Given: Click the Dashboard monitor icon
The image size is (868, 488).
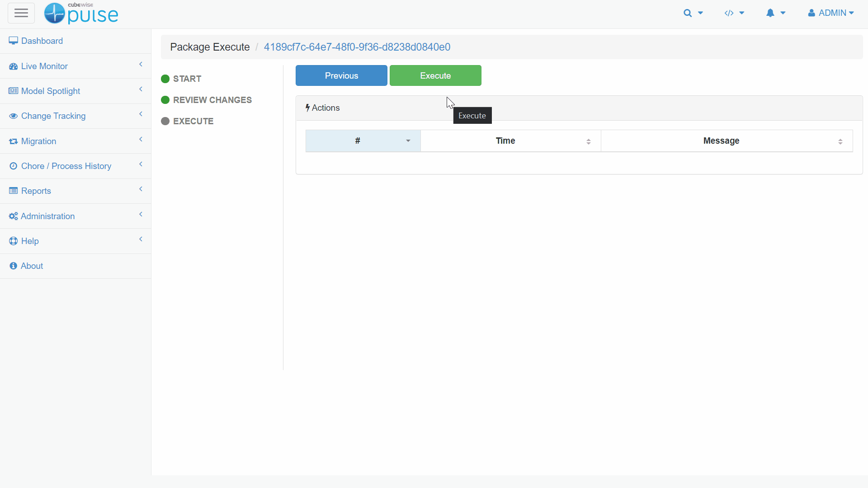Looking at the screenshot, I should [x=13, y=41].
